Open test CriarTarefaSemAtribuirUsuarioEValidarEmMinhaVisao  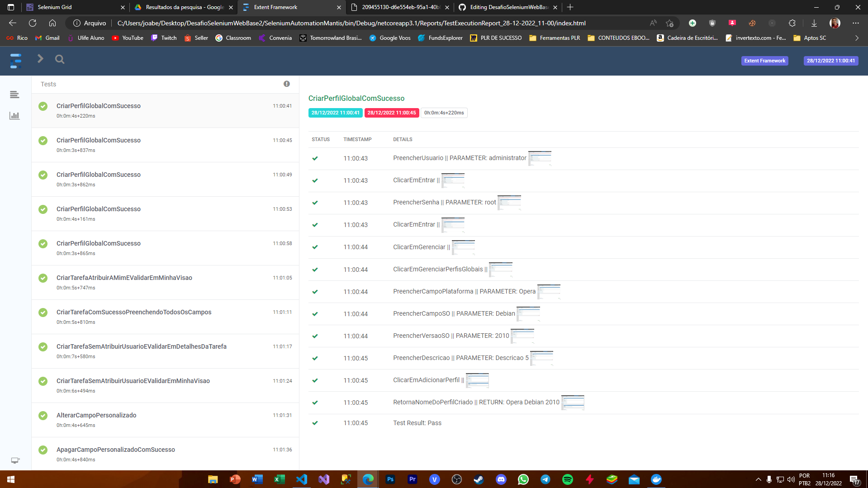click(133, 380)
